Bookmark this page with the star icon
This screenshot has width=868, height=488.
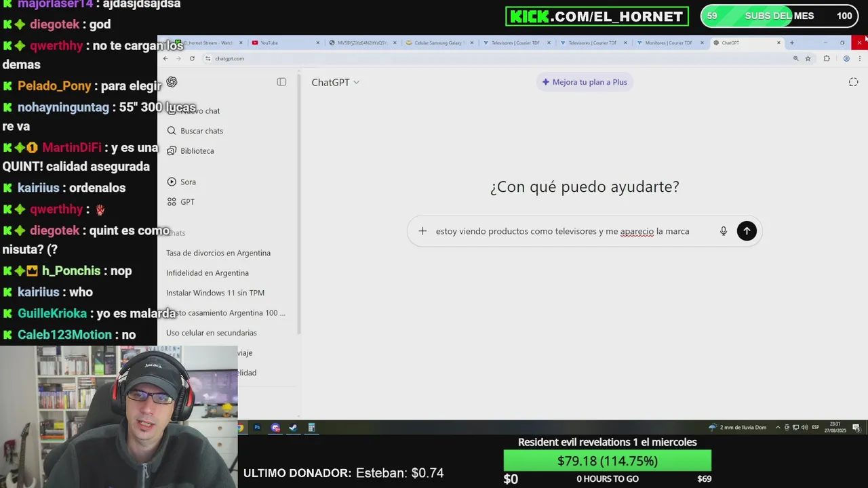click(x=808, y=59)
